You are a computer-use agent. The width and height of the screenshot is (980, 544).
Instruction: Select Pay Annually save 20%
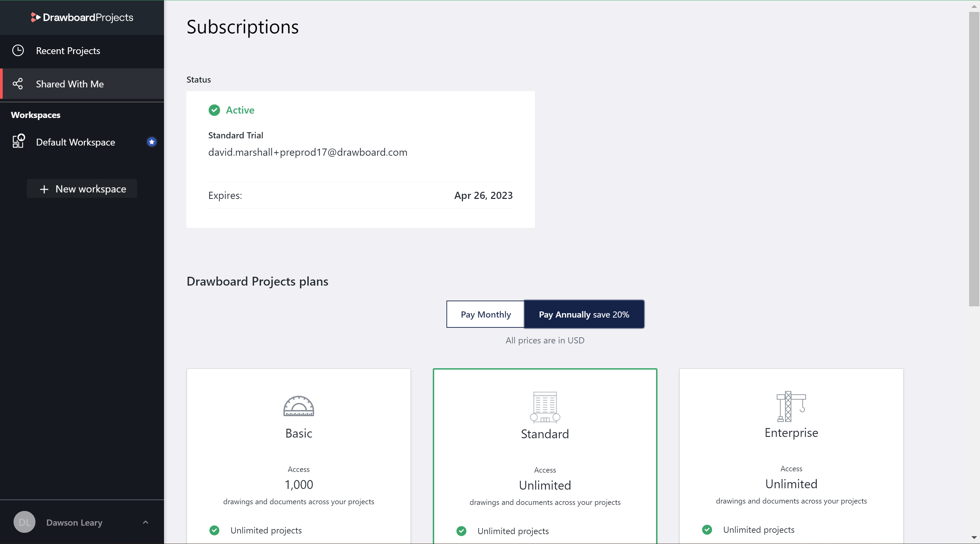point(584,314)
